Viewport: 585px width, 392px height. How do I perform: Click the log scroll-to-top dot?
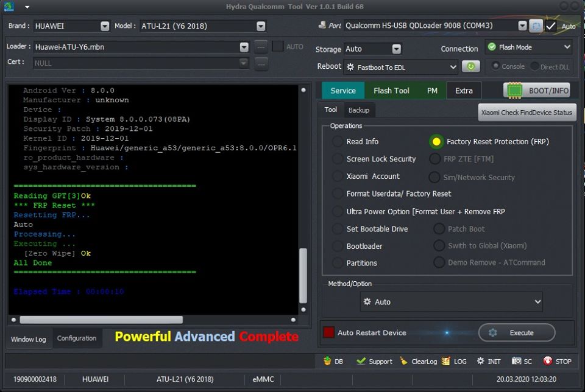coord(303,90)
